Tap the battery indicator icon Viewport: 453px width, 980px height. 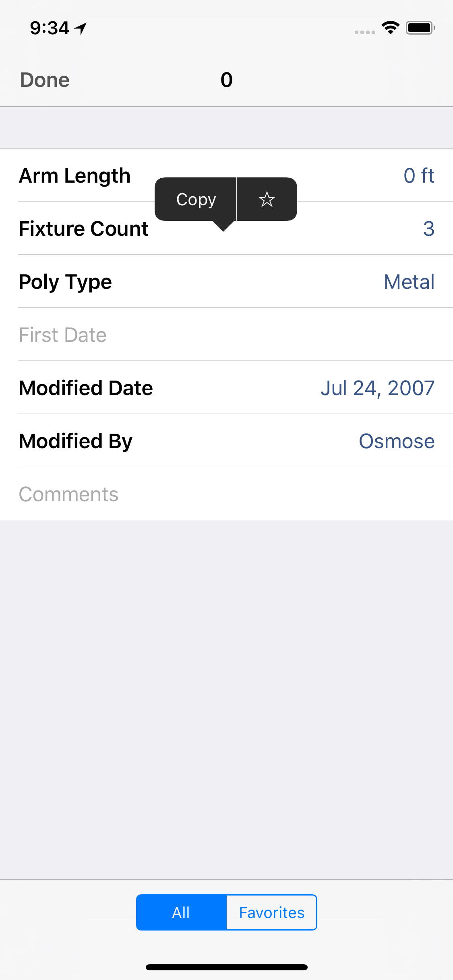coord(420,28)
